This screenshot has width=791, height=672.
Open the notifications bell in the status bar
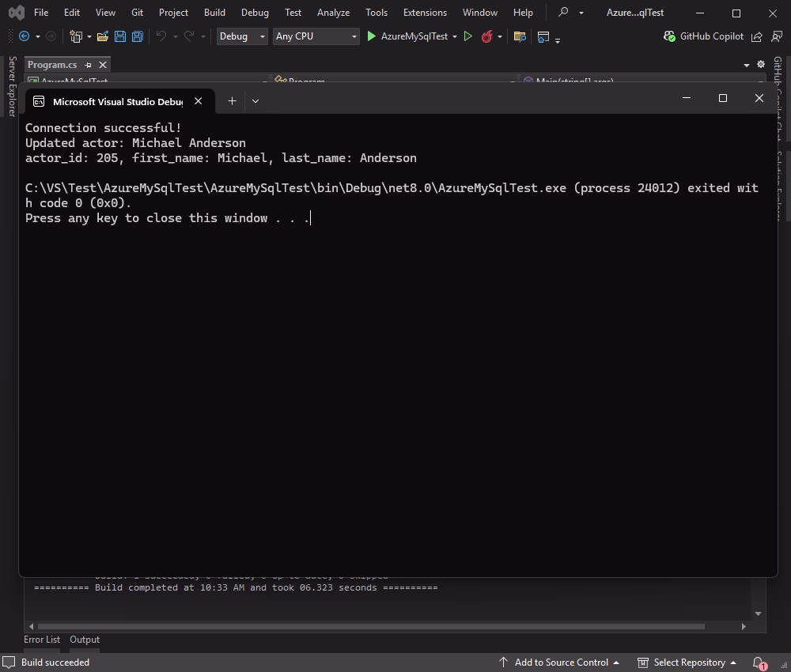click(x=757, y=663)
